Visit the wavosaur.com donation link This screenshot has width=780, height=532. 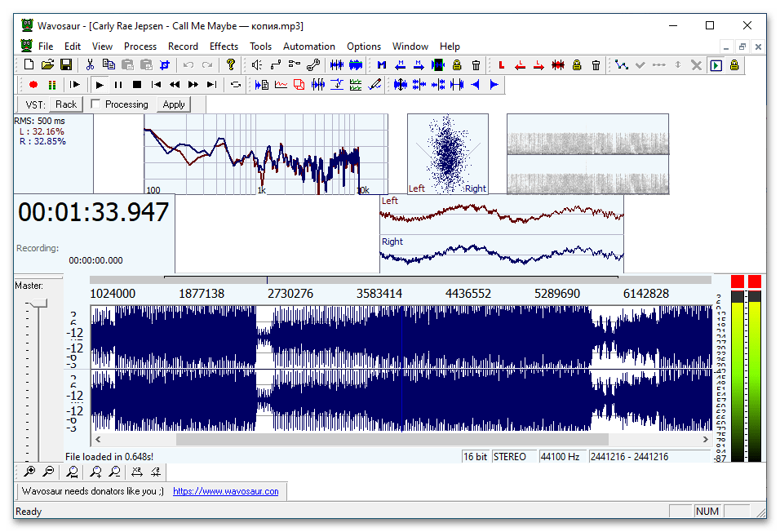pos(225,491)
